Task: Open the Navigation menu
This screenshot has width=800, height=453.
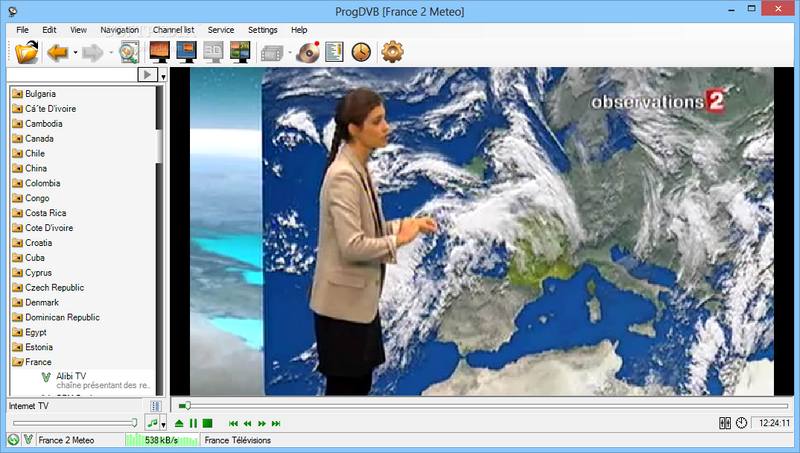Action: pos(119,30)
